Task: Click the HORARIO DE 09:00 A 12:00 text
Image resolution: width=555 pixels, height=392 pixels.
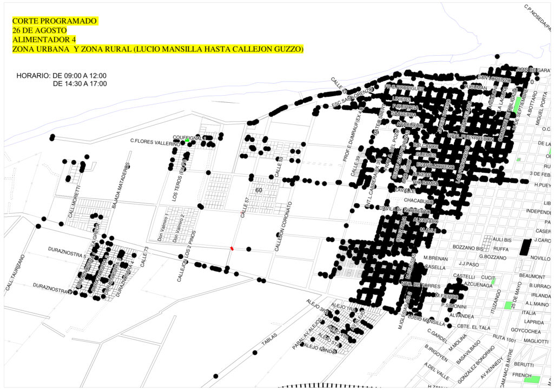Action: 61,76
